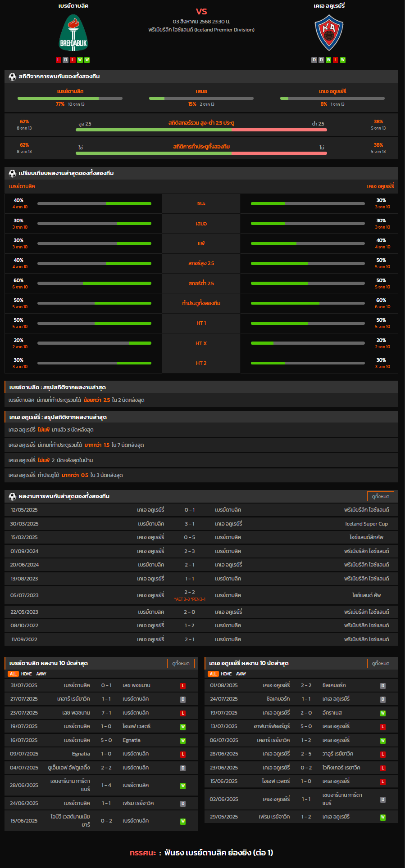The image size is (405, 868).
Task: Click the D badge for 24/06/2025 Breidablik match
Action: coord(183,804)
